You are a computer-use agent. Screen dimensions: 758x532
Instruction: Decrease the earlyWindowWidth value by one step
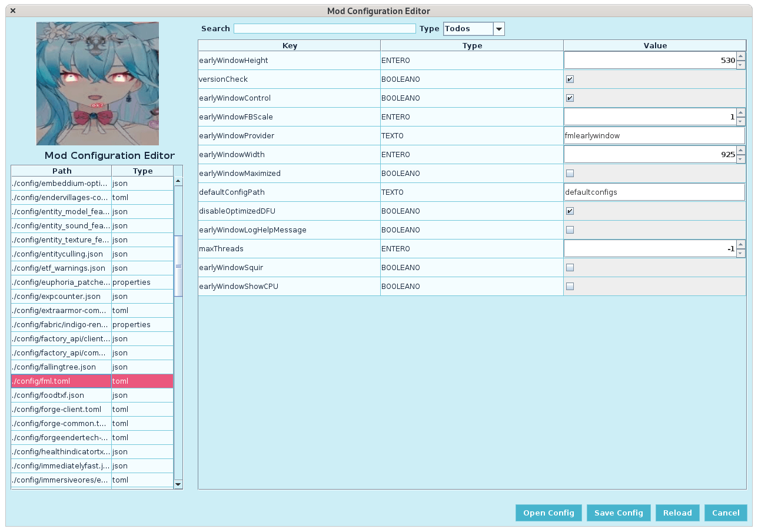pos(741,159)
